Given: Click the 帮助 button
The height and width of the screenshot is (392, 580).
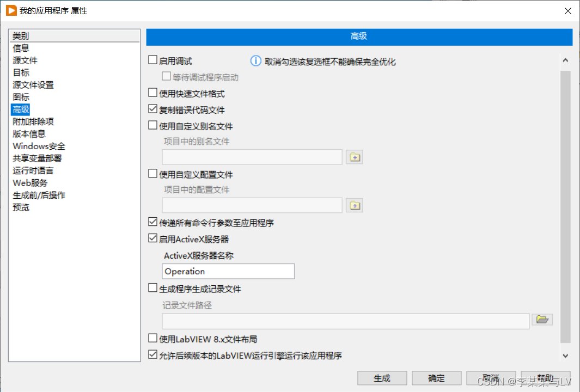Looking at the screenshot, I should [x=545, y=378].
